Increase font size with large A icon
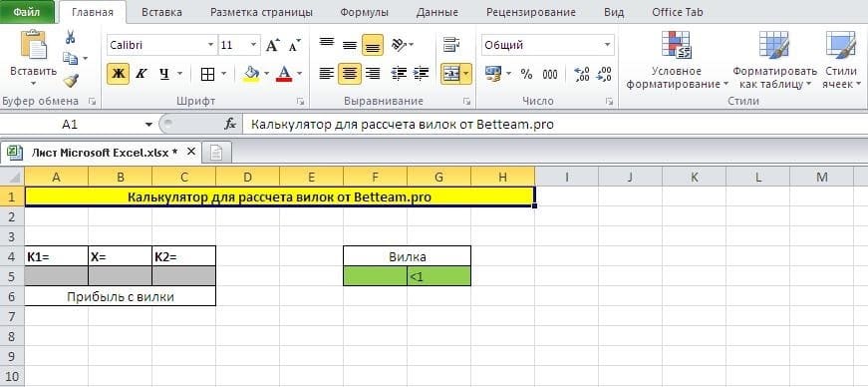This screenshot has height=387, width=868. (273, 45)
